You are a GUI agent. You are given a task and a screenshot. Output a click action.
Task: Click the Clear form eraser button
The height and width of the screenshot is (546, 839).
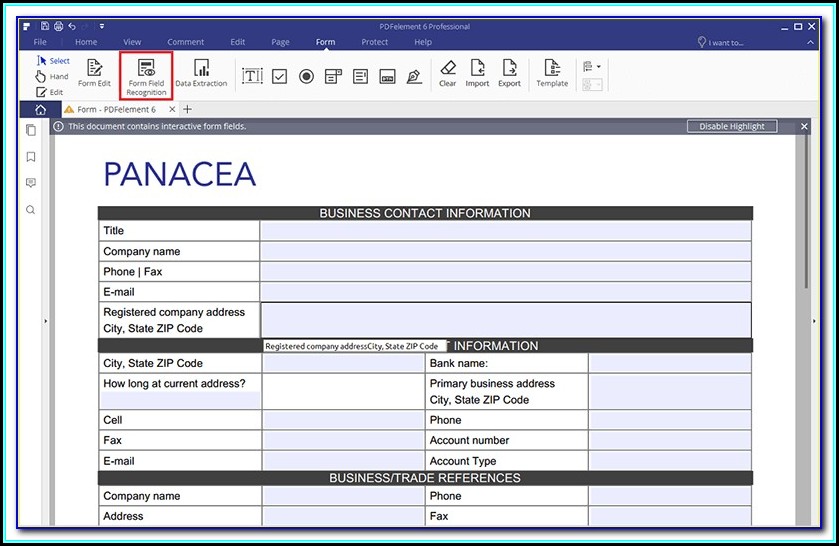pos(447,73)
